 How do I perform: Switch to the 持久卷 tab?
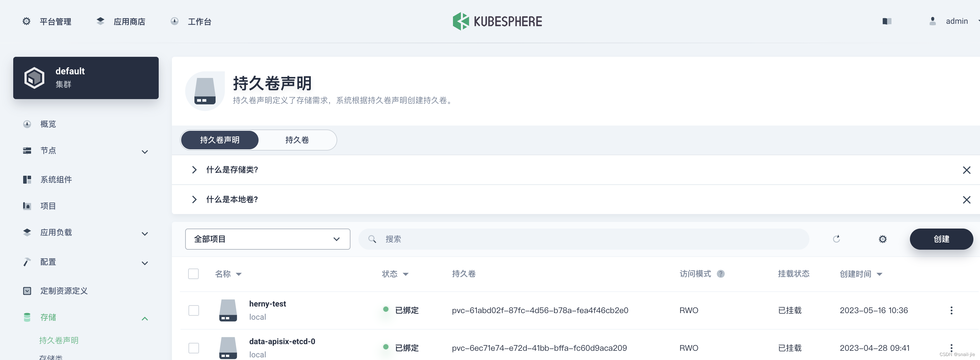pyautogui.click(x=297, y=140)
